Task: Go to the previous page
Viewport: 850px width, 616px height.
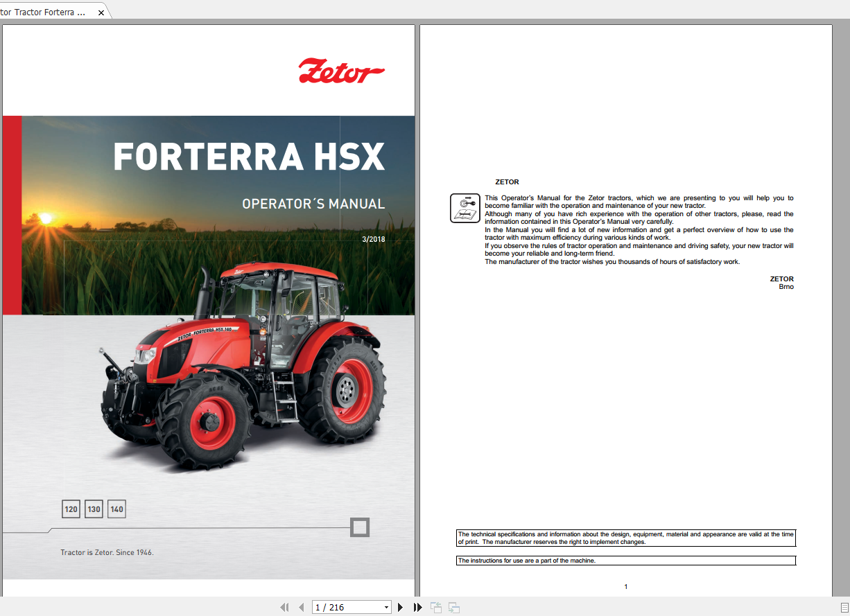Action: pyautogui.click(x=301, y=608)
